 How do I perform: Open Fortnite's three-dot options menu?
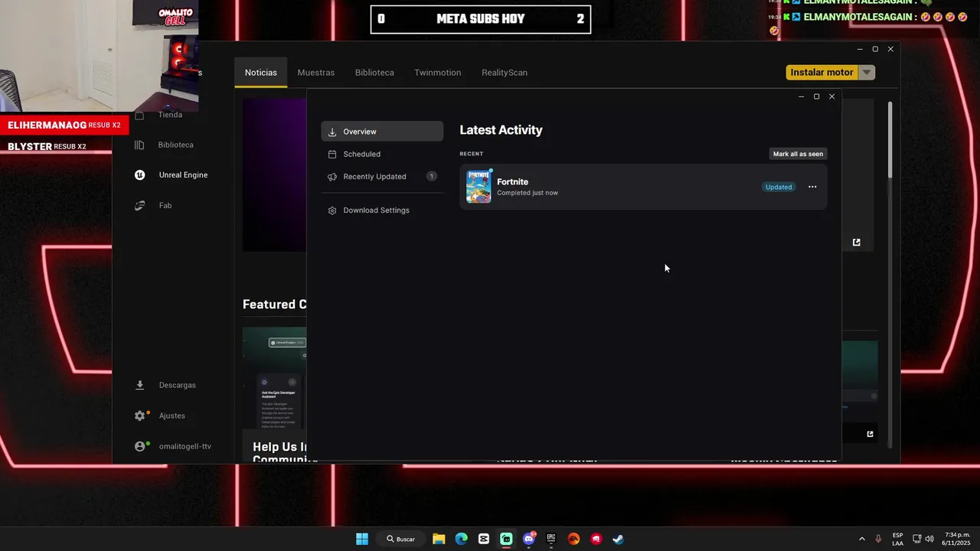pyautogui.click(x=812, y=187)
